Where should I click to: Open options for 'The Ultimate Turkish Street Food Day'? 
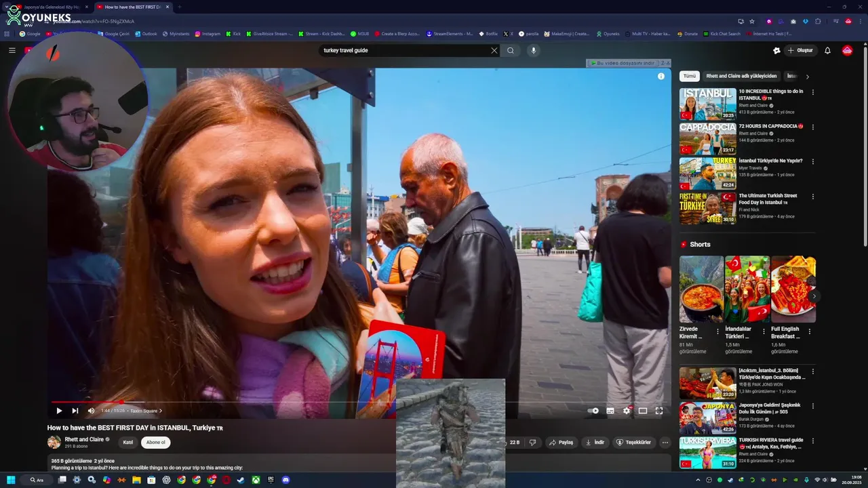[813, 197]
